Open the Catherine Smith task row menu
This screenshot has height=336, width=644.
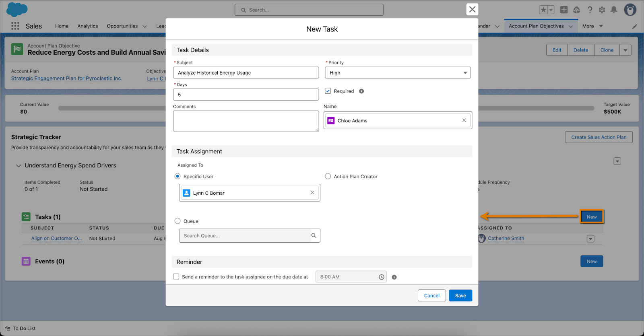pyautogui.click(x=590, y=239)
